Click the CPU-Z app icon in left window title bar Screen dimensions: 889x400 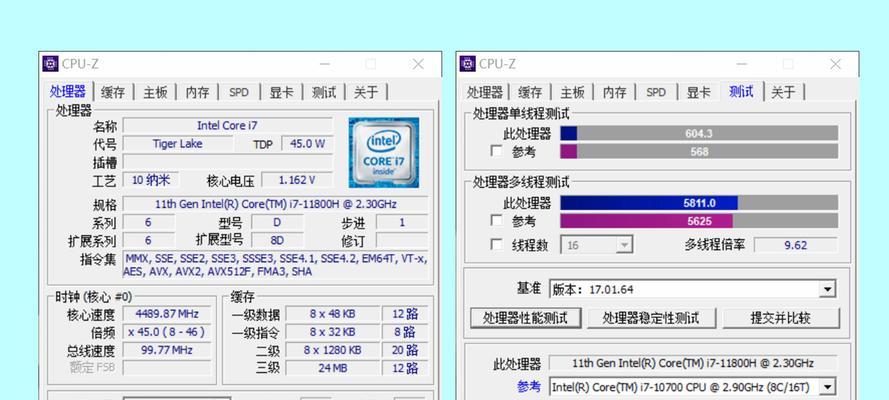click(50, 64)
